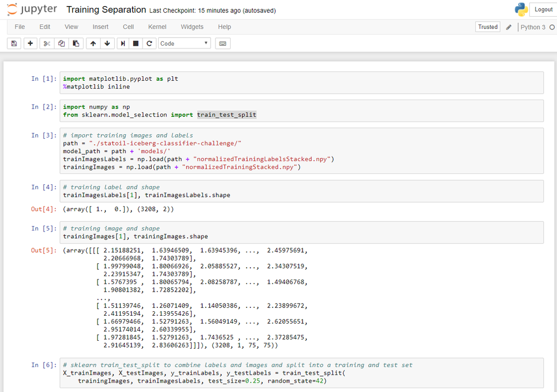Image resolution: width=557 pixels, height=392 pixels.
Task: Open the File menu
Action: (x=19, y=27)
